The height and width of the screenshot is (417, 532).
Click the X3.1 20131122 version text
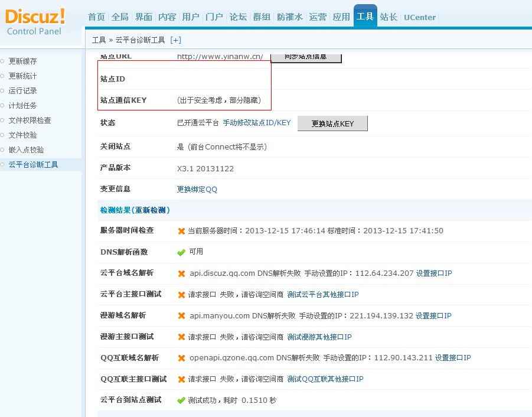click(205, 169)
